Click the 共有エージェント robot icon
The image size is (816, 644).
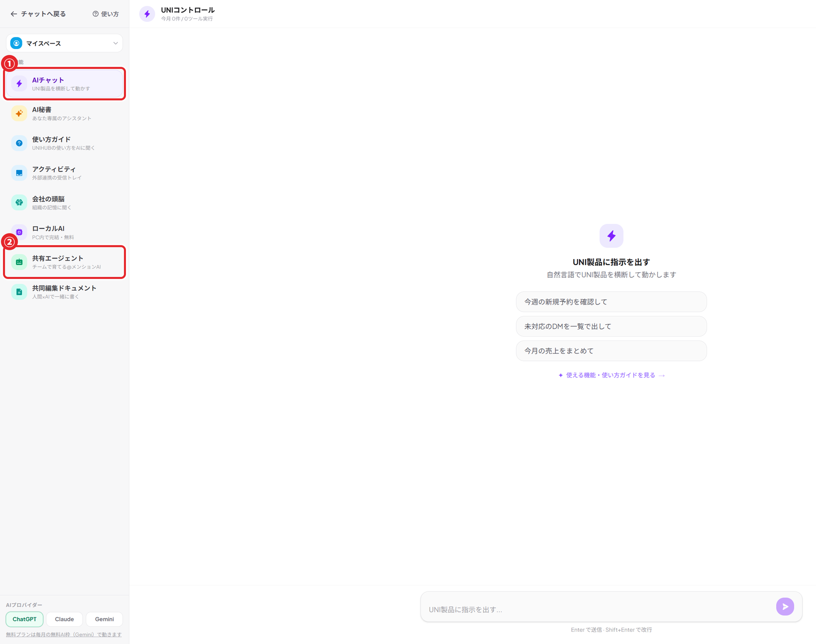pos(19,262)
